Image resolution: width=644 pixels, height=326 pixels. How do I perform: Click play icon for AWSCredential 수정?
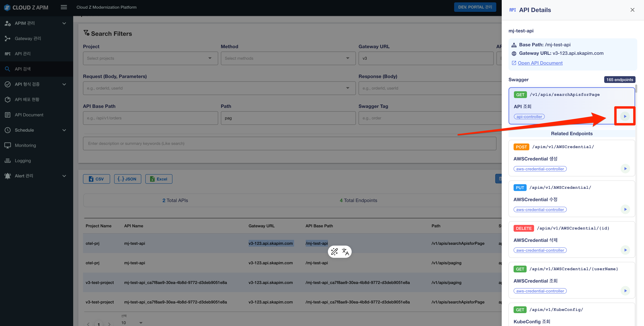click(x=625, y=209)
